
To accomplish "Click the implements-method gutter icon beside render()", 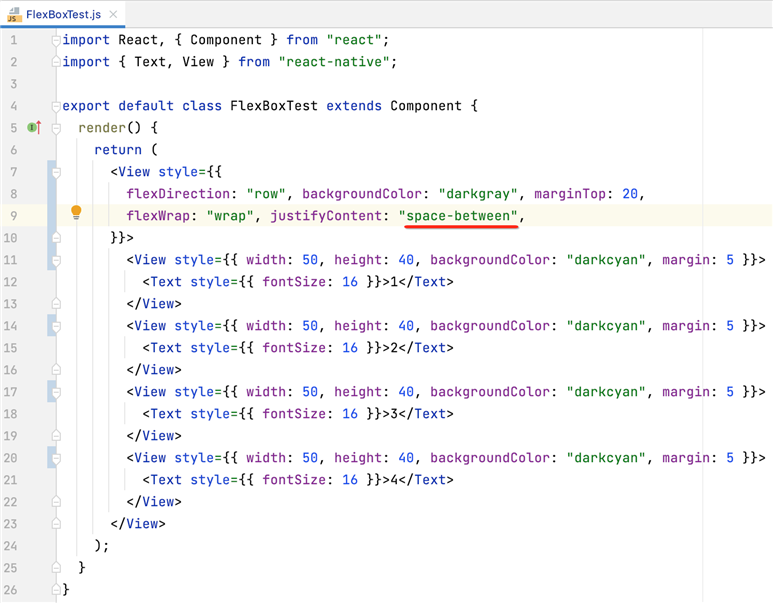I will point(33,128).
